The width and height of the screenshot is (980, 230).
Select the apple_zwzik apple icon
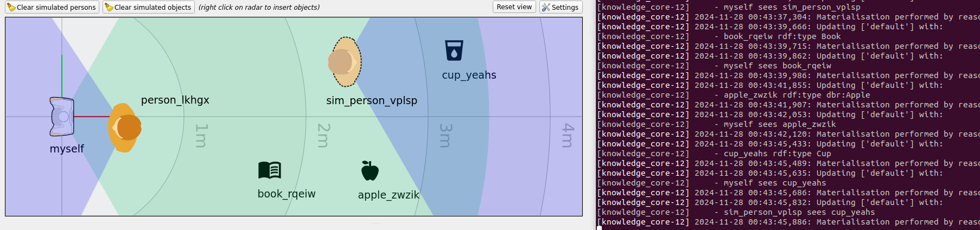(370, 171)
